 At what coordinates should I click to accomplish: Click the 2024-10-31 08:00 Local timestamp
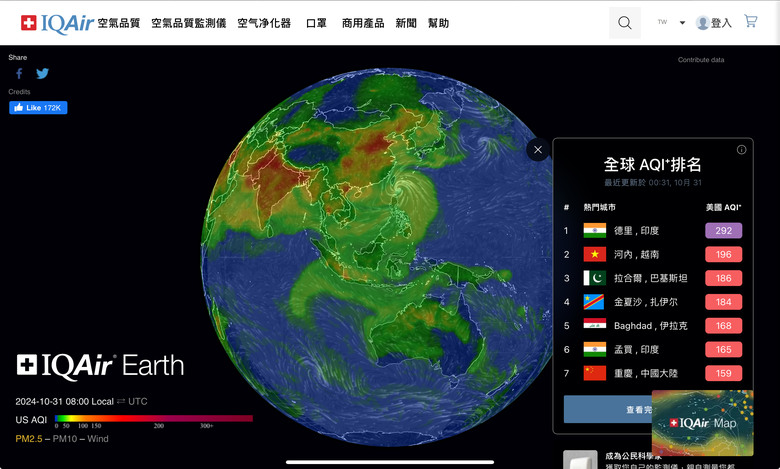tap(64, 401)
